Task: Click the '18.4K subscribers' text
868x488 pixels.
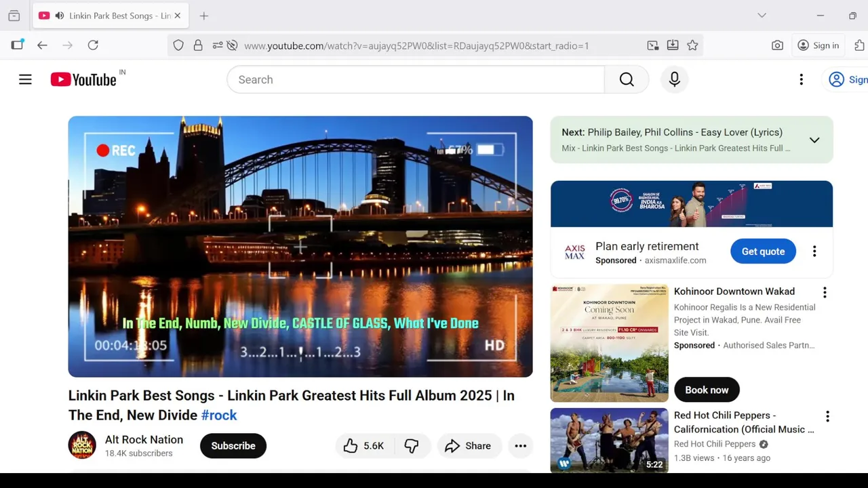Action: [x=139, y=453]
